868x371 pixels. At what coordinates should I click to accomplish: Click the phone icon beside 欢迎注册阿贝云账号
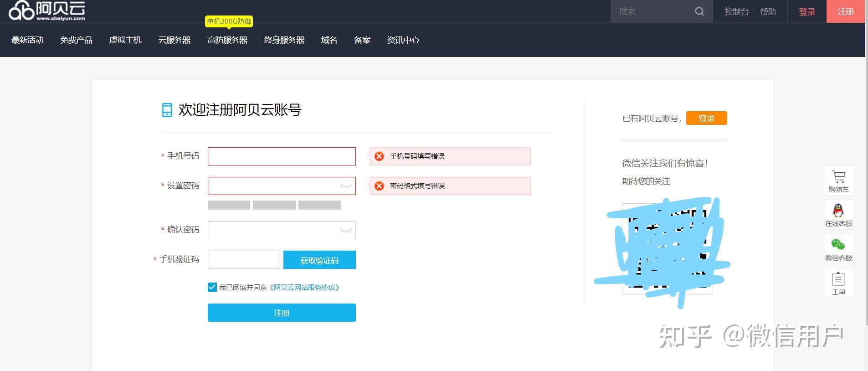(x=167, y=110)
